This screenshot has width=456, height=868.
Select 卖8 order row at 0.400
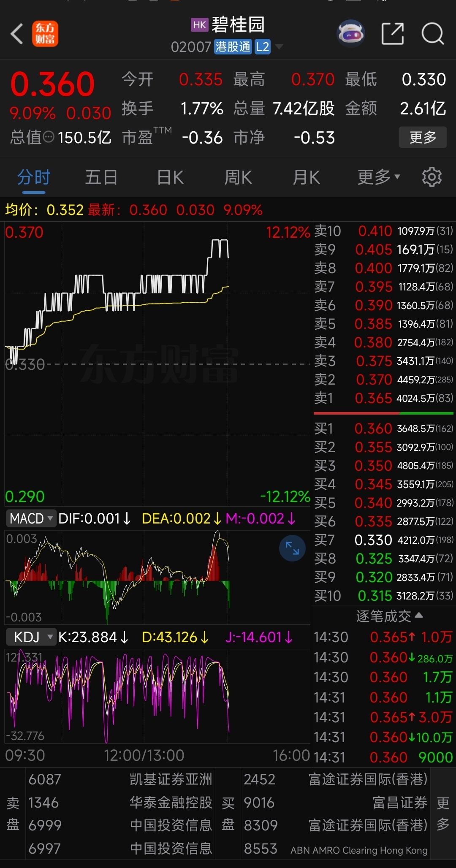coord(383,268)
